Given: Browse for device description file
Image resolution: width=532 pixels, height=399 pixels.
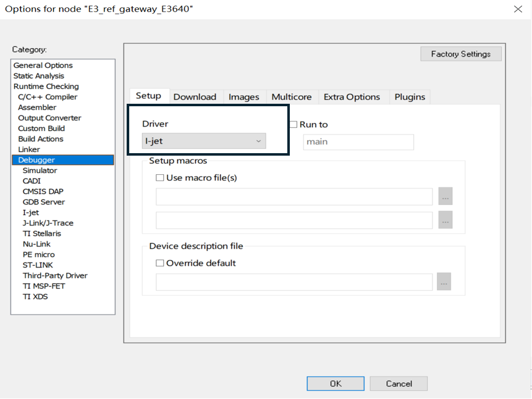Looking at the screenshot, I should (x=444, y=282).
